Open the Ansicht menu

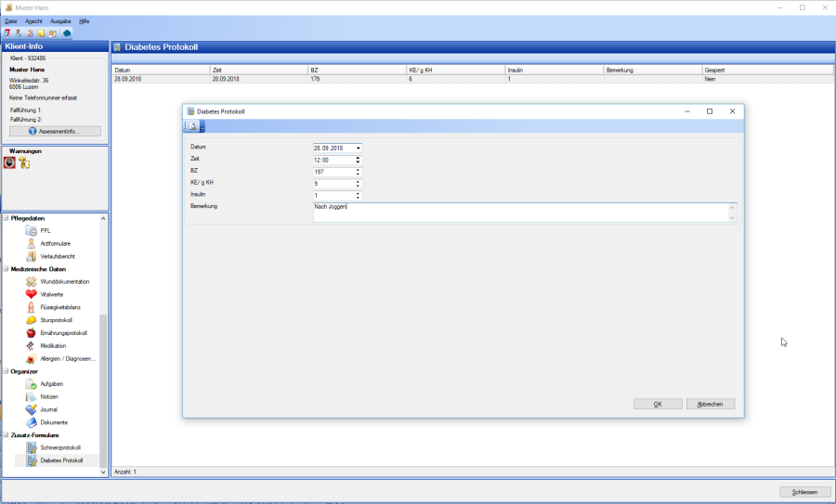[33, 21]
